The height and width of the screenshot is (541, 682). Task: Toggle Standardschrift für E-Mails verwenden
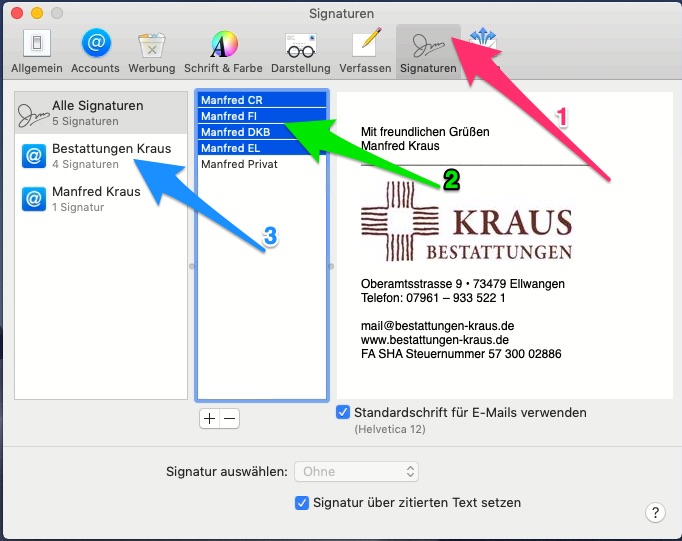pos(344,412)
